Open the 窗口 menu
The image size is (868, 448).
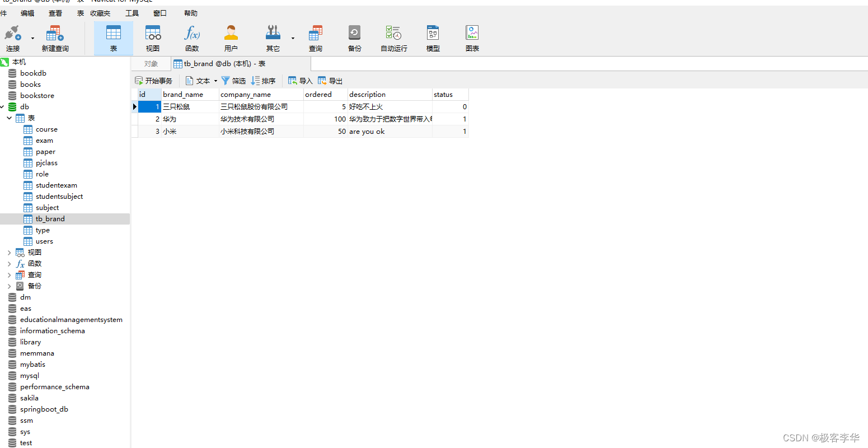(160, 13)
